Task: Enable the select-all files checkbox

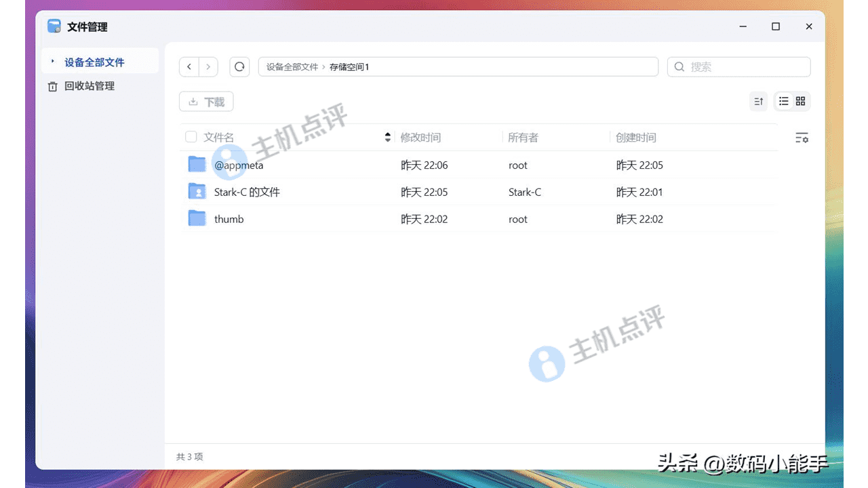Action: [x=191, y=136]
